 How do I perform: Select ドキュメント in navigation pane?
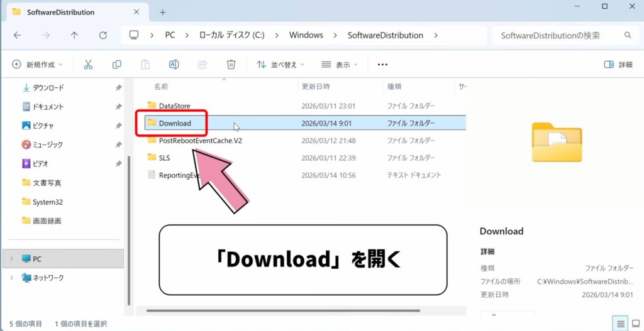tap(43, 107)
